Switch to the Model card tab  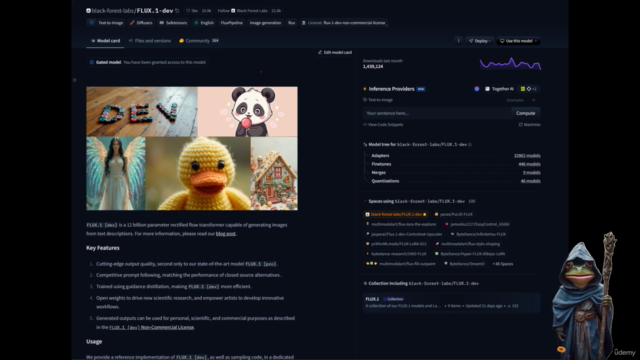105,41
